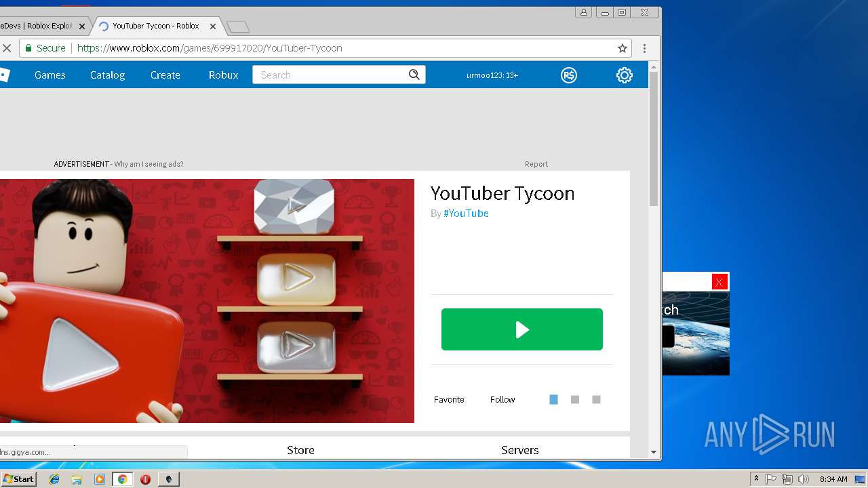The image size is (868, 488).
Task: Click the YouTuber Tycoon game thumbnail
Action: click(x=207, y=301)
